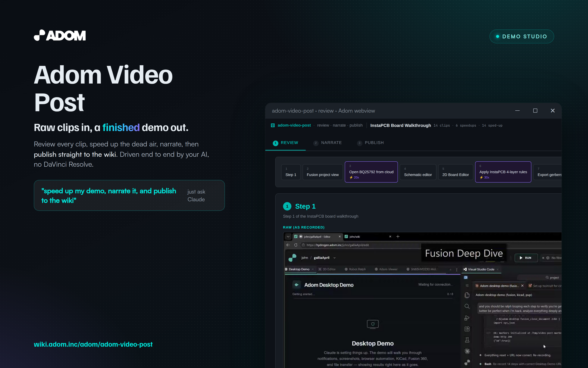Click the browser back arrow
The width and height of the screenshot is (588, 368).
click(x=288, y=245)
